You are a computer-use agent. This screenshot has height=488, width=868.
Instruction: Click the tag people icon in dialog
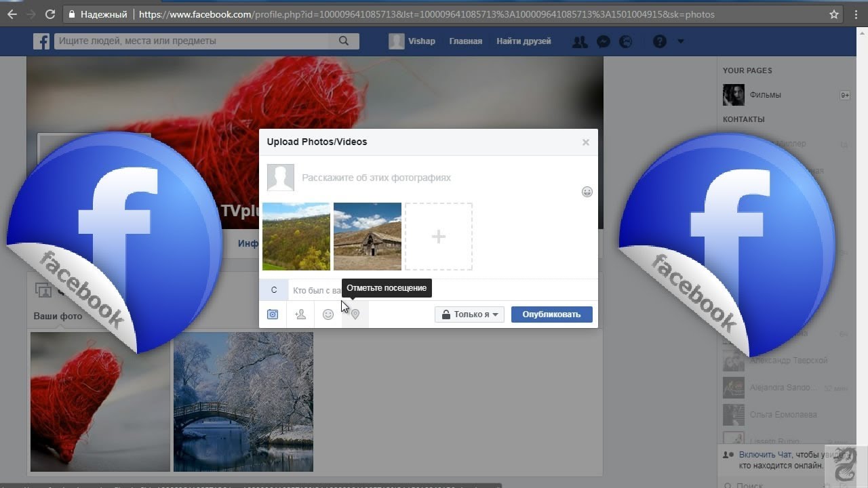coord(300,314)
